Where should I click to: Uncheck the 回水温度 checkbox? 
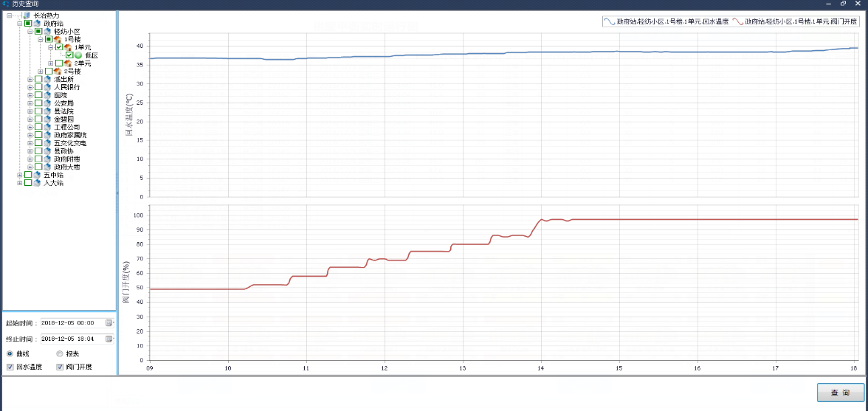point(10,367)
